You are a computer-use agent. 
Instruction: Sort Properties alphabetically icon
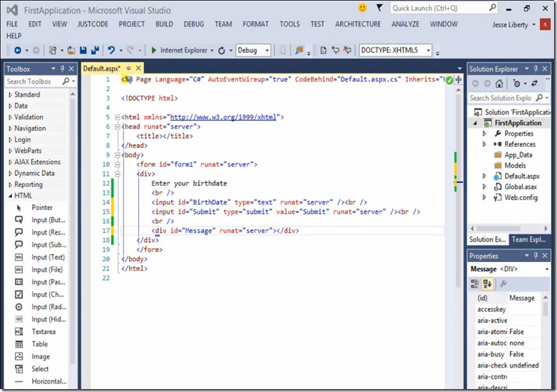(487, 284)
